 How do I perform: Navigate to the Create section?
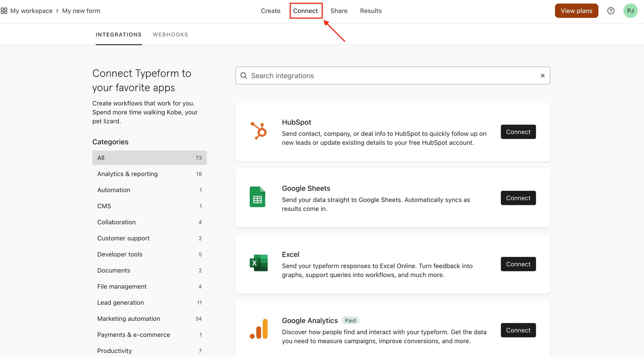point(270,10)
